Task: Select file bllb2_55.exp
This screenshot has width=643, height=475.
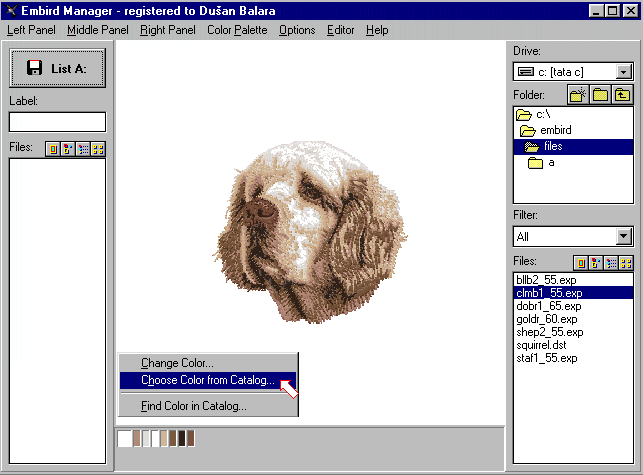Action: click(573, 280)
